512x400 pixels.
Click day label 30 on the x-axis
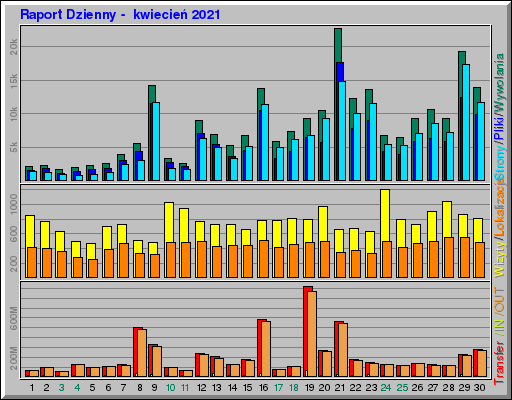[479, 388]
